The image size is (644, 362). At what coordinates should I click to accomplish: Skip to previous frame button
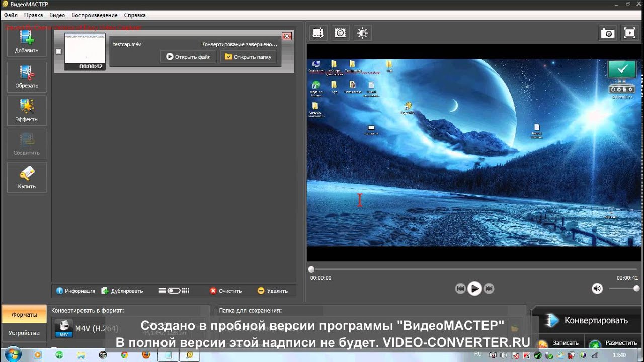460,288
